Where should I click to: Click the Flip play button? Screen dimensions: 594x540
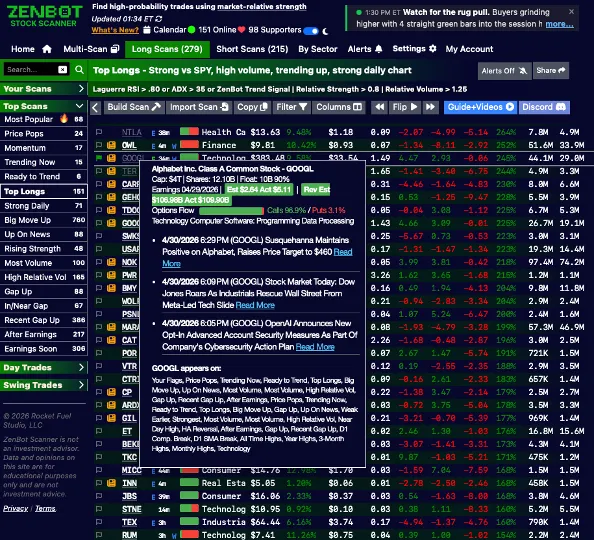point(405,107)
